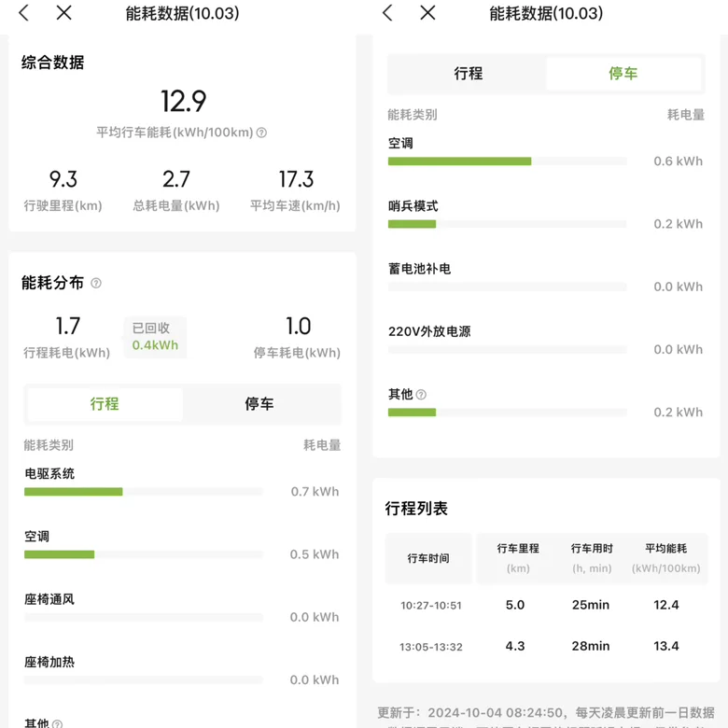Select the 行程 tab above the 哨兵模式 list
Screen dimensions: 728x728
point(469,74)
